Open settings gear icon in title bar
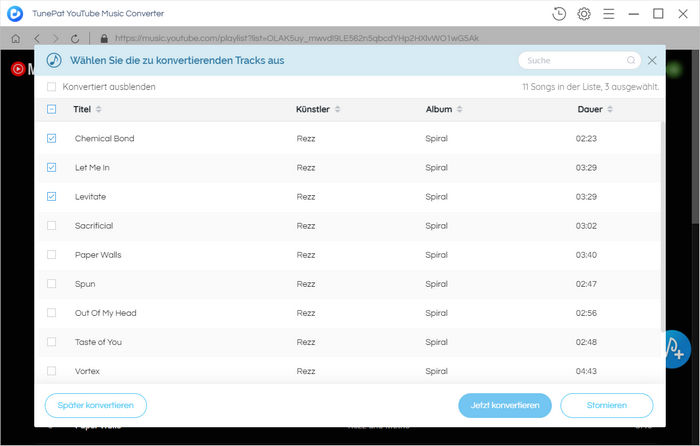Viewport: 700px width, 446px height. click(x=583, y=14)
